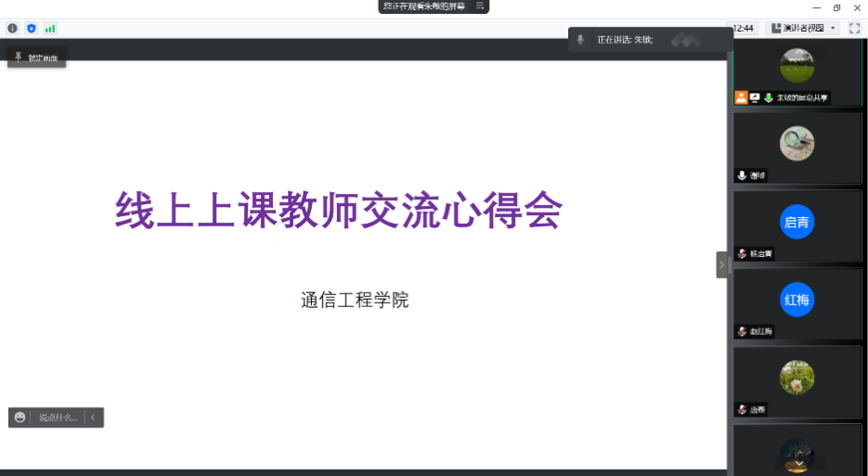Click the green microphone icon on first thumbnail
Screen dimensions: 868x476
point(769,97)
